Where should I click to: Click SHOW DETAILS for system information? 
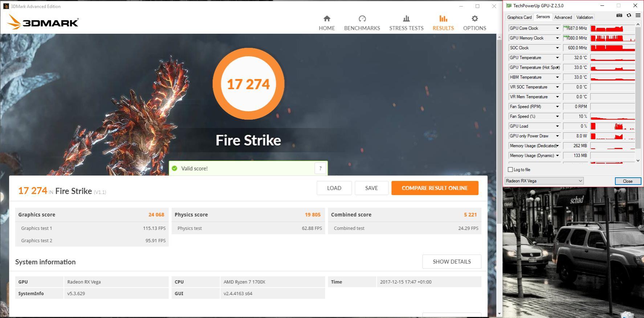pos(452,261)
